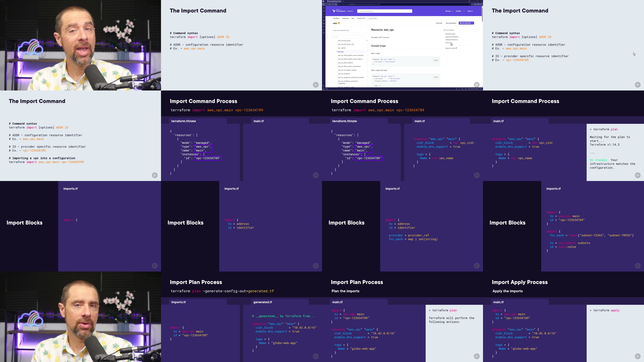Open slide importing a vpc into a configuration

(x=80, y=136)
